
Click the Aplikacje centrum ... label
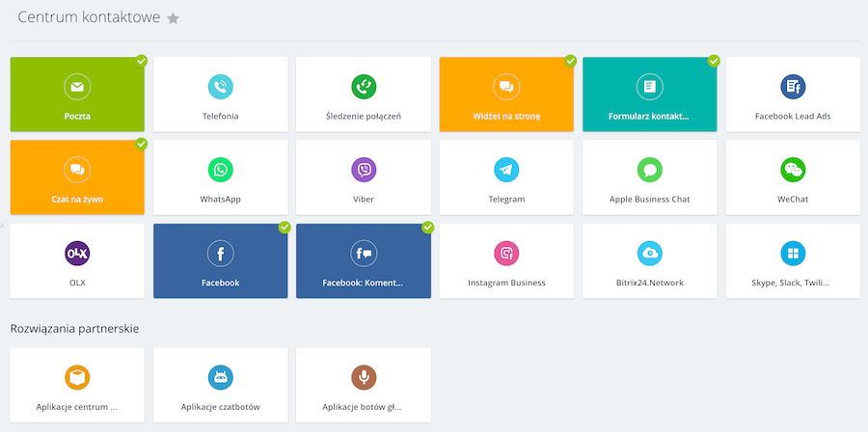click(x=77, y=407)
